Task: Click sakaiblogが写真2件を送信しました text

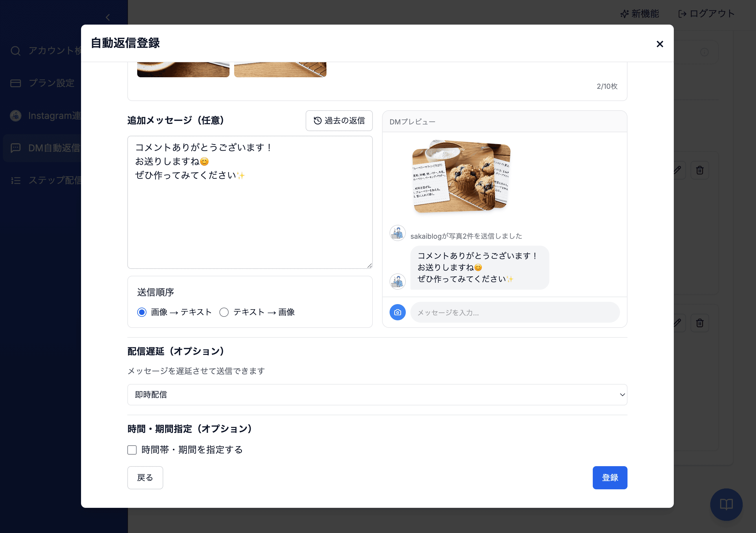Action: [466, 236]
